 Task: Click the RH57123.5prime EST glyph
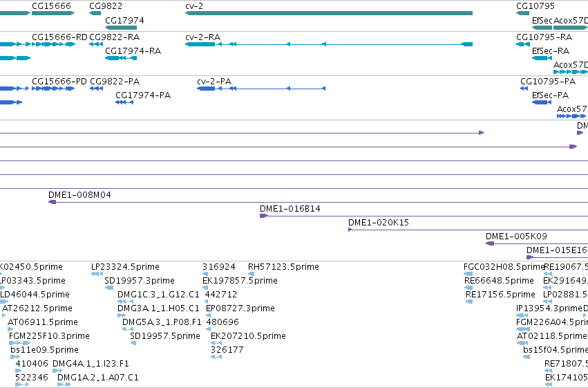[x=252, y=274]
